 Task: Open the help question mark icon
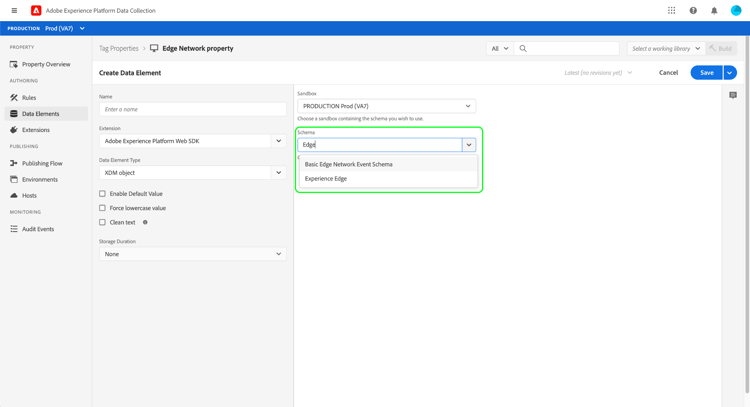tap(693, 11)
